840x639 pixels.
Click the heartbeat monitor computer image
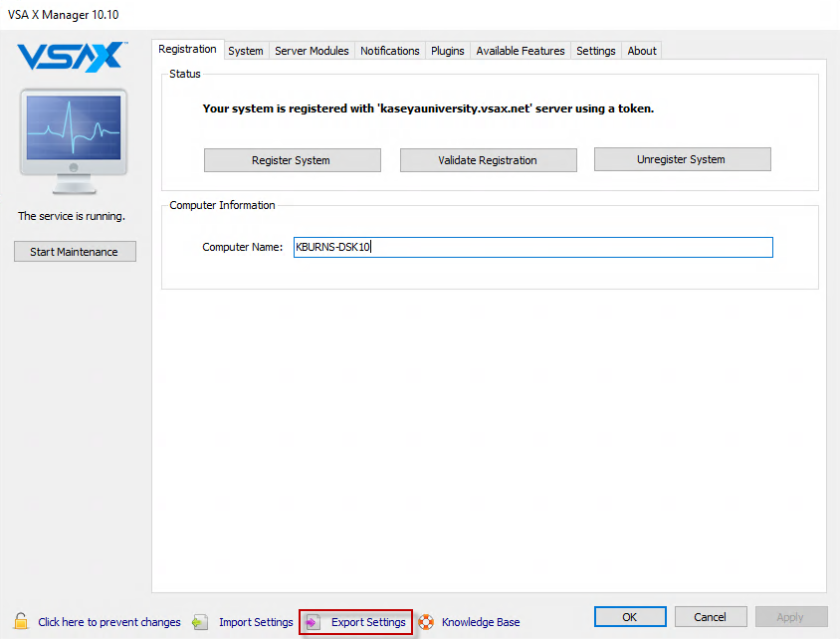[74, 141]
